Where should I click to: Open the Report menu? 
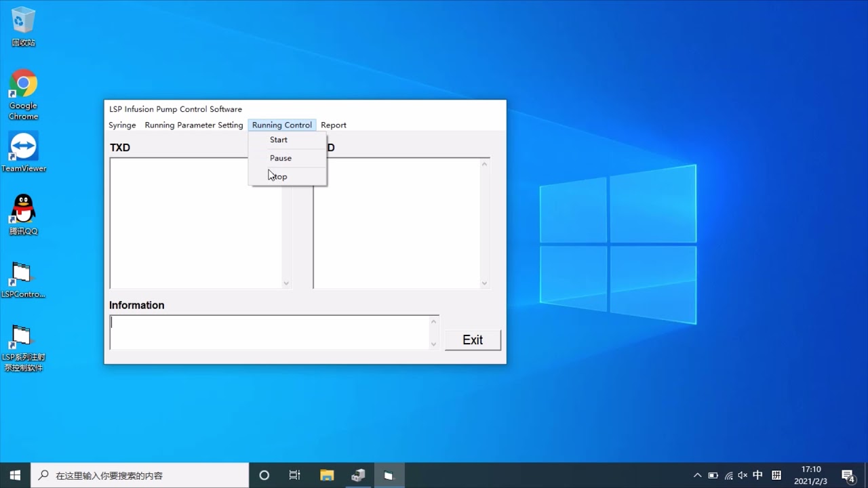[x=334, y=125]
